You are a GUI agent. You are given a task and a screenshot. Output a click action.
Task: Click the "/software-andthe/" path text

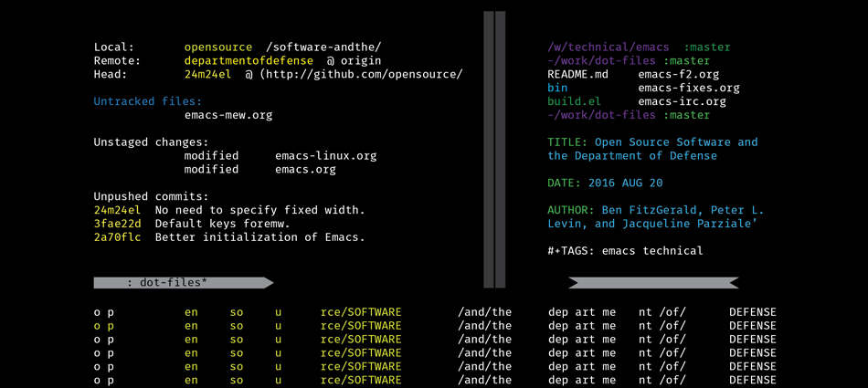coord(323,47)
